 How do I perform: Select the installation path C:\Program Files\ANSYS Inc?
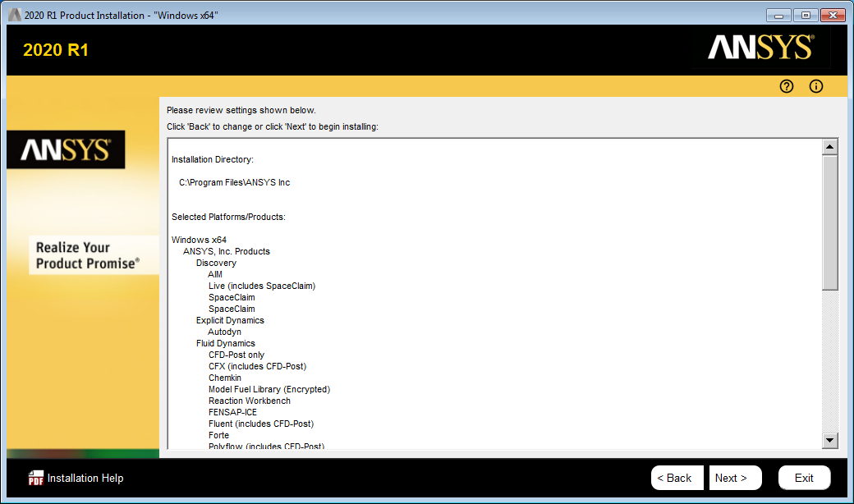tap(234, 182)
